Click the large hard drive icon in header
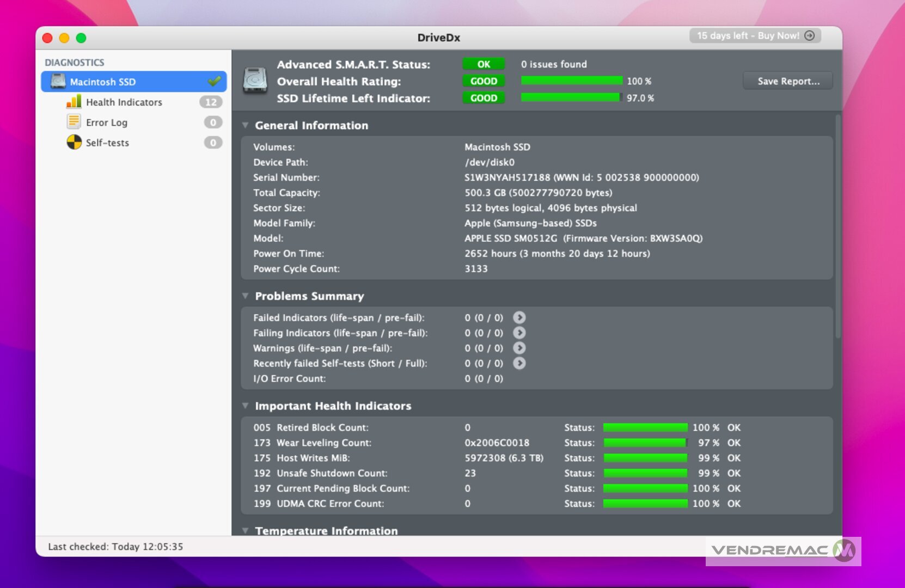 255,81
